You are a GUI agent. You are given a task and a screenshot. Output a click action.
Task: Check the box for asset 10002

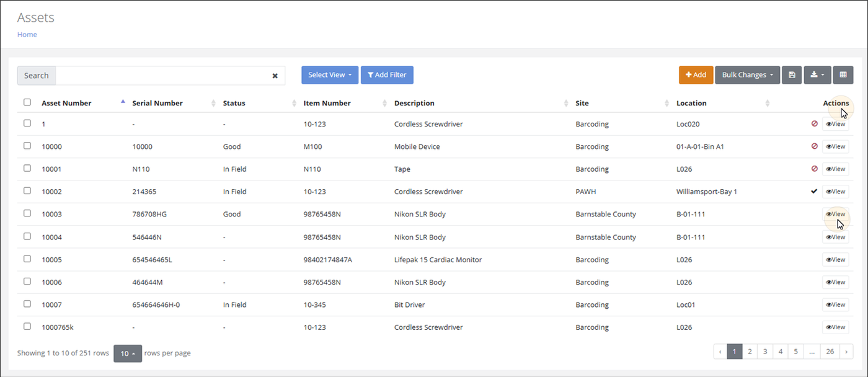(x=27, y=191)
